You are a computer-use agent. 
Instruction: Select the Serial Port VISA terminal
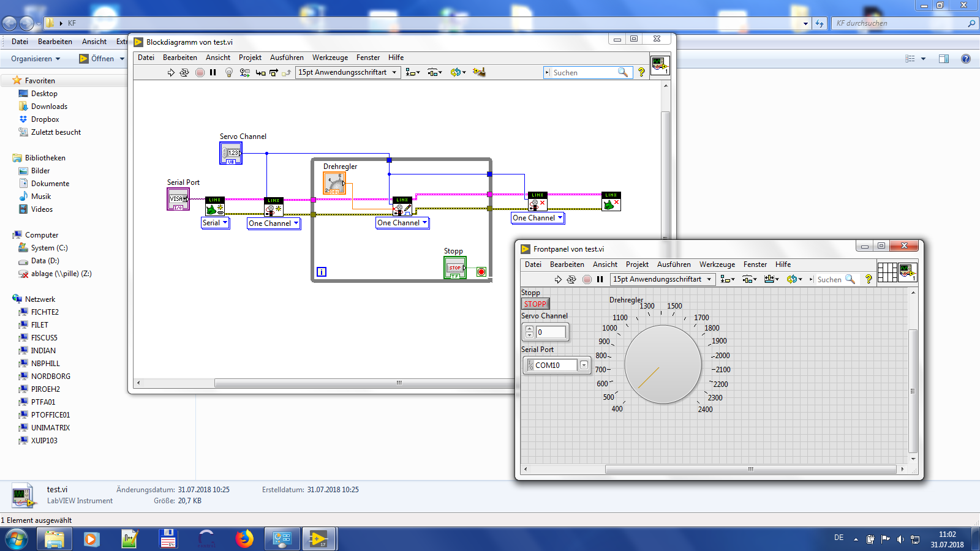click(x=178, y=199)
